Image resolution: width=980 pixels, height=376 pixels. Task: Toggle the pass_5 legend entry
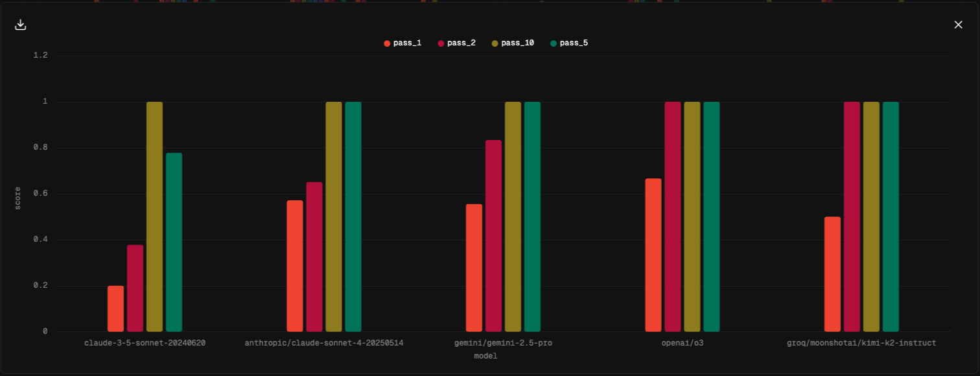568,43
